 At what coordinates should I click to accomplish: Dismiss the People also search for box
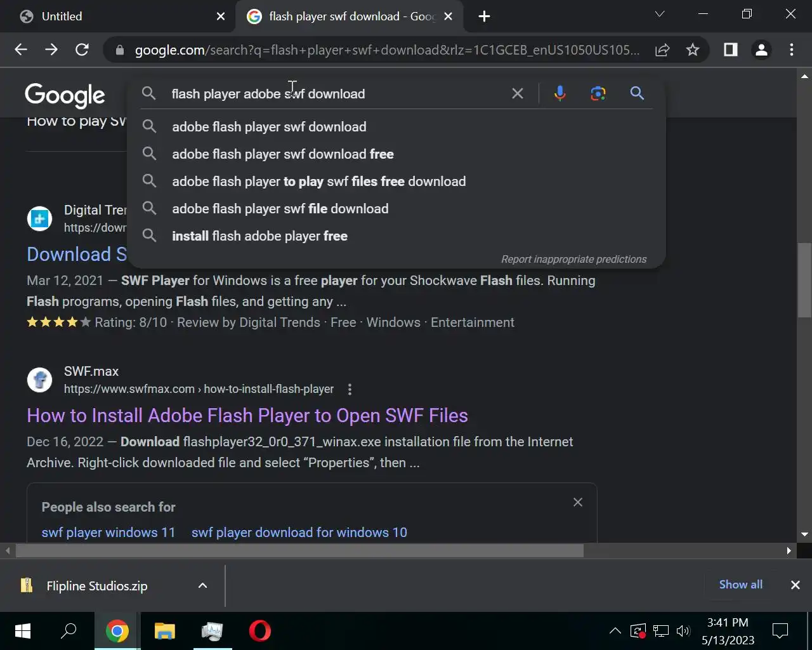click(x=578, y=502)
